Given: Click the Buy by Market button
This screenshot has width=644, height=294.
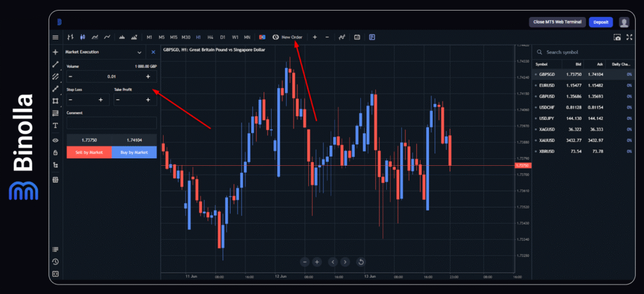Looking at the screenshot, I should pyautogui.click(x=134, y=152).
